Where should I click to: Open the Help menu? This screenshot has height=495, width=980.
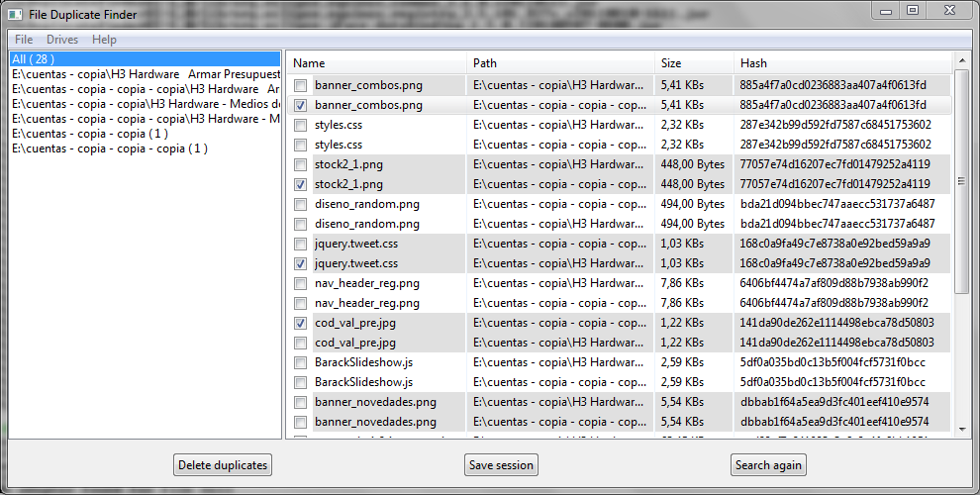pyautogui.click(x=104, y=40)
